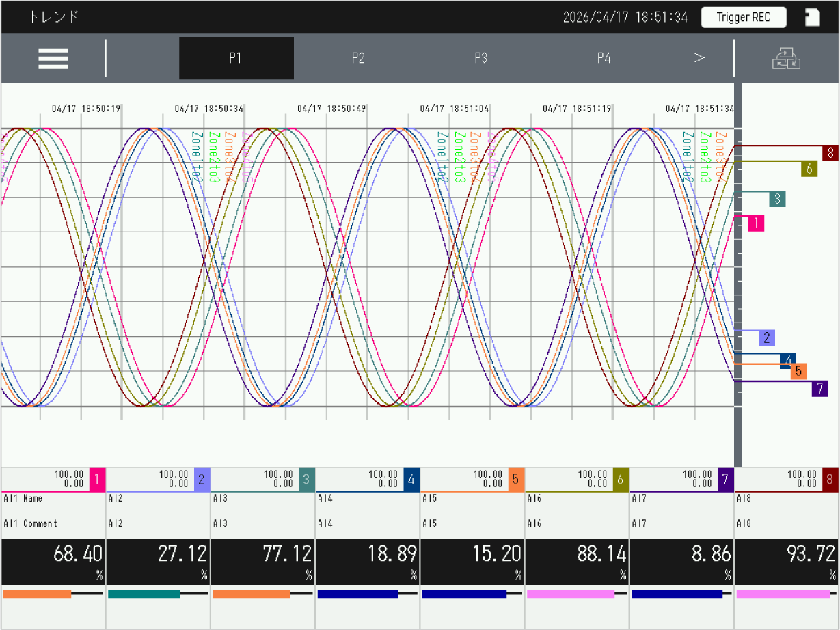Select channel 3 teal marker on scale
Viewport: 840px width, 630px height.
click(x=777, y=199)
